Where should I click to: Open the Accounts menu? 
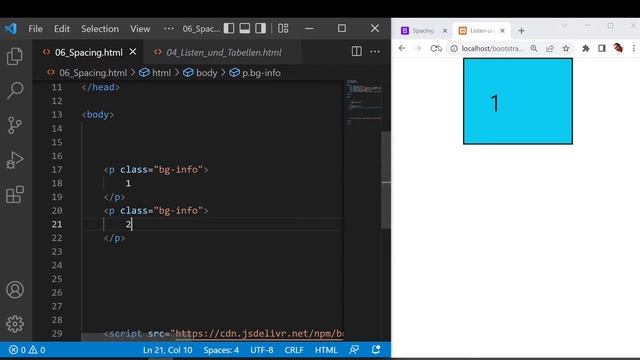pos(15,289)
